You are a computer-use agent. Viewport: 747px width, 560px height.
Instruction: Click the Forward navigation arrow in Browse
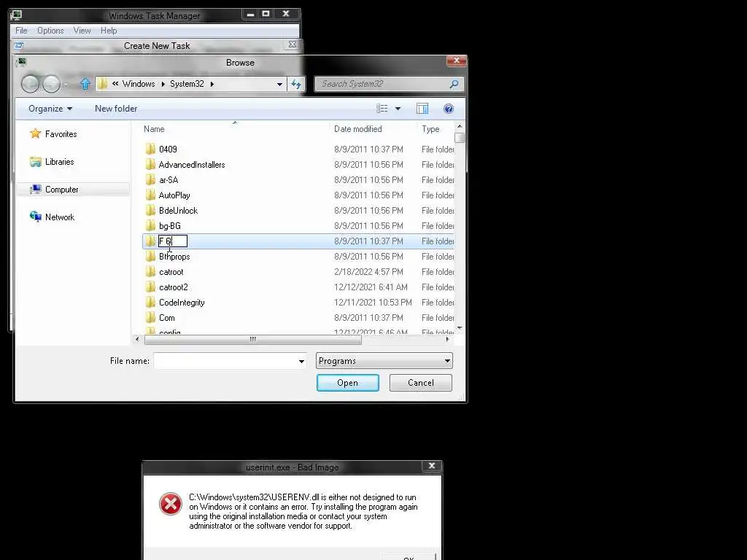(x=52, y=84)
